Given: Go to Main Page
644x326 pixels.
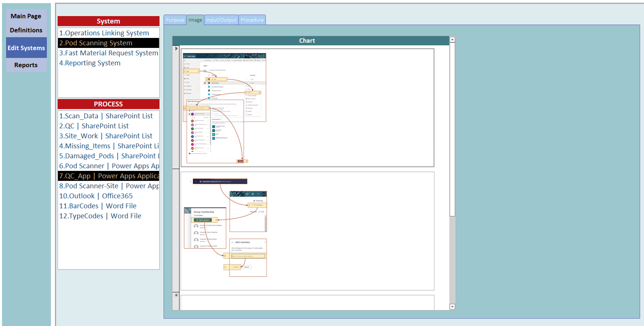Looking at the screenshot, I should point(26,16).
